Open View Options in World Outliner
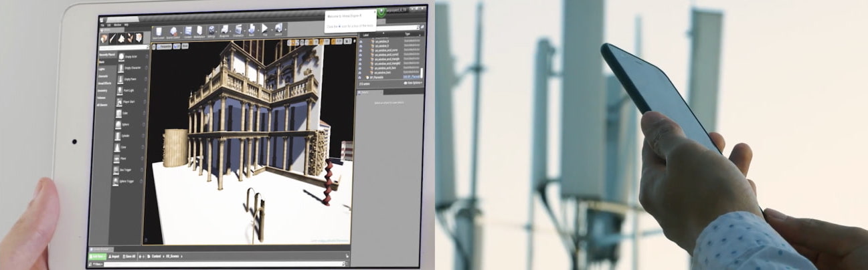The width and height of the screenshot is (868, 270). click(x=414, y=82)
